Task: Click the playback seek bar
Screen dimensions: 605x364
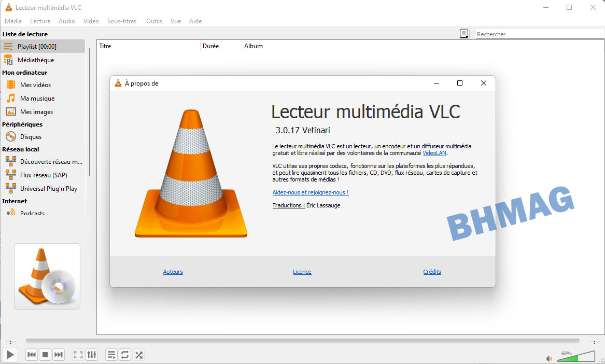Action: [x=303, y=341]
